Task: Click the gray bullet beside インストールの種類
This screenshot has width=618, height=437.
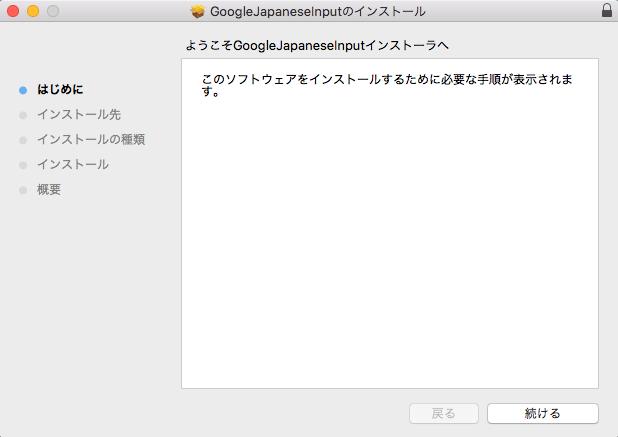Action: (23, 139)
